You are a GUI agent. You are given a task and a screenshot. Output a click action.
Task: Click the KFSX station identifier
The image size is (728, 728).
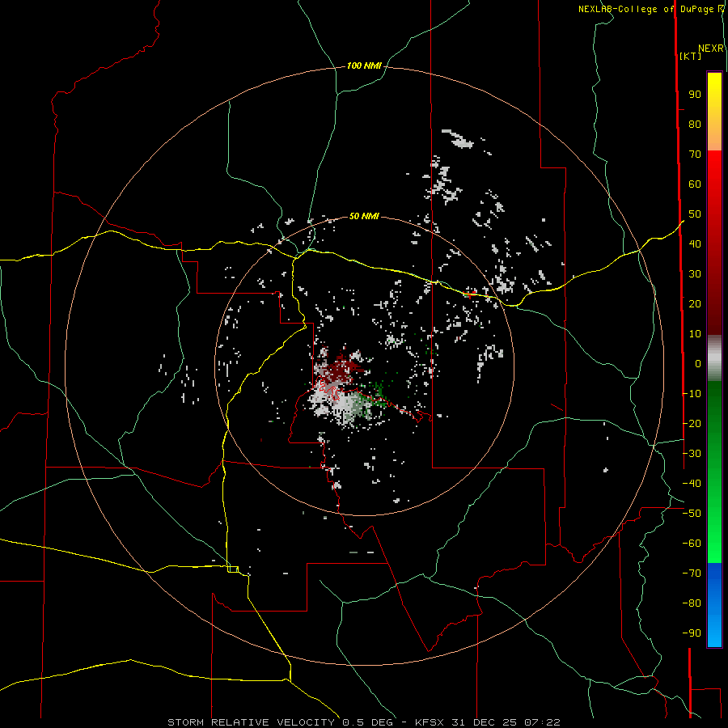pyautogui.click(x=431, y=722)
